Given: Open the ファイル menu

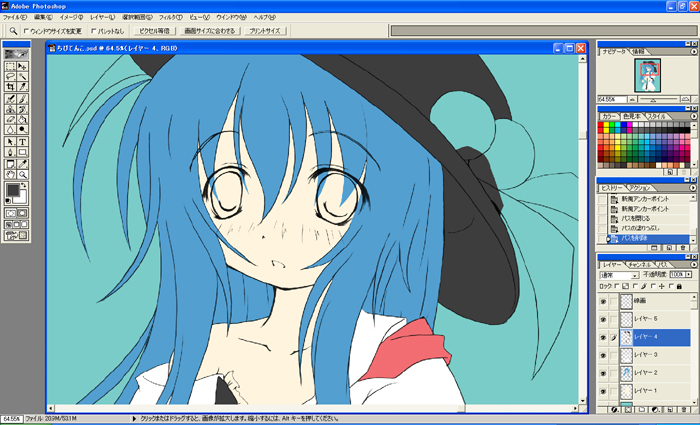Looking at the screenshot, I should (15, 17).
